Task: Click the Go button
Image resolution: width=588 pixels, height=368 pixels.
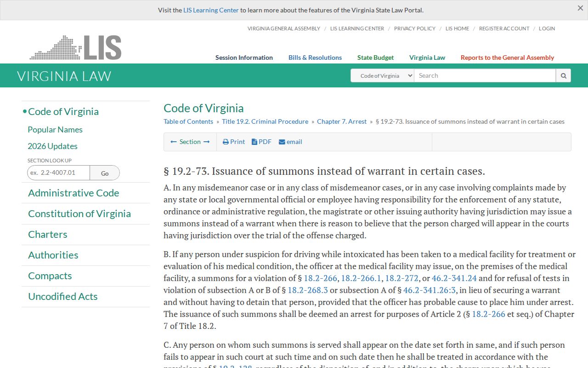Action: point(105,173)
